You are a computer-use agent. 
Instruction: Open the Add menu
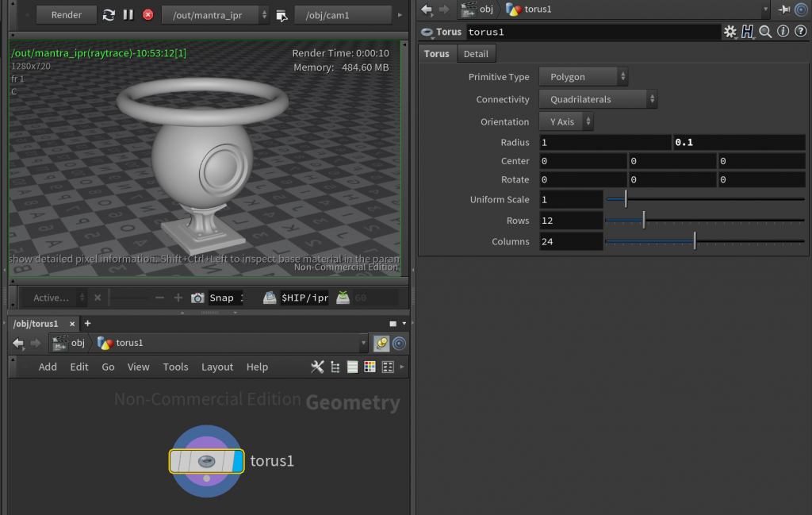(x=48, y=367)
